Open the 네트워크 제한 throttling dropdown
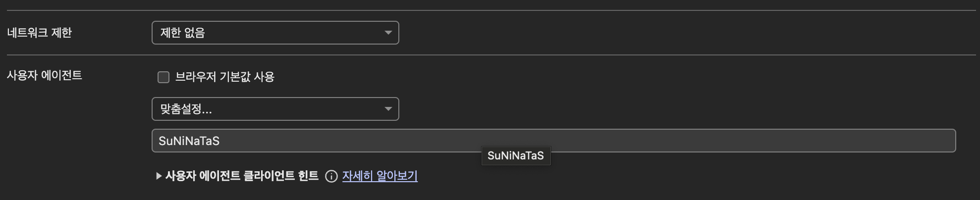This screenshot has height=200, width=980. click(275, 33)
